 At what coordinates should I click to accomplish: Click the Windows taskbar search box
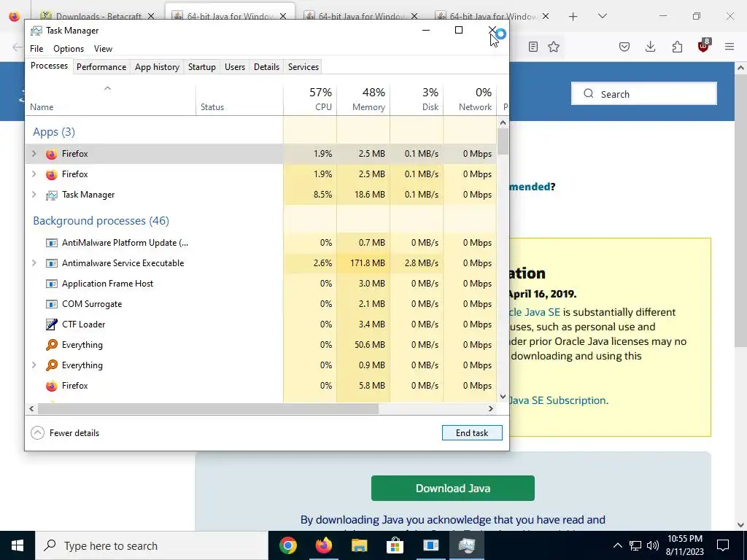[x=152, y=545]
